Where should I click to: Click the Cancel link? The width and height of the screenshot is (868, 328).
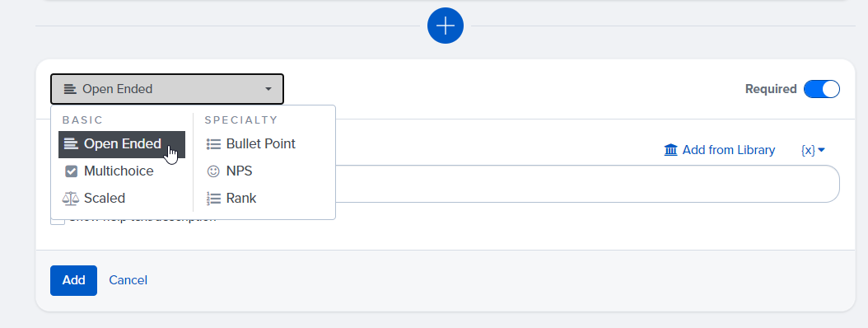click(128, 280)
